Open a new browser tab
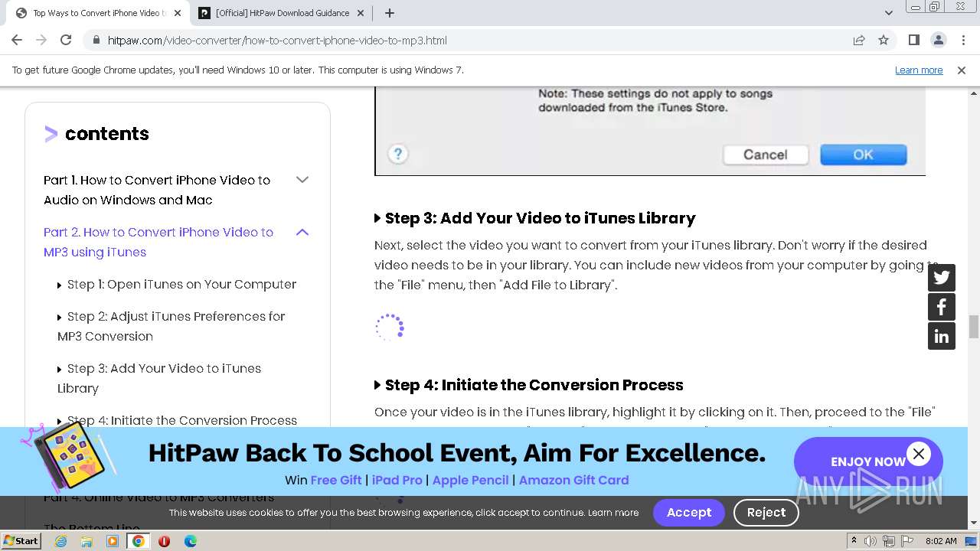Image resolution: width=980 pixels, height=551 pixels. (390, 13)
